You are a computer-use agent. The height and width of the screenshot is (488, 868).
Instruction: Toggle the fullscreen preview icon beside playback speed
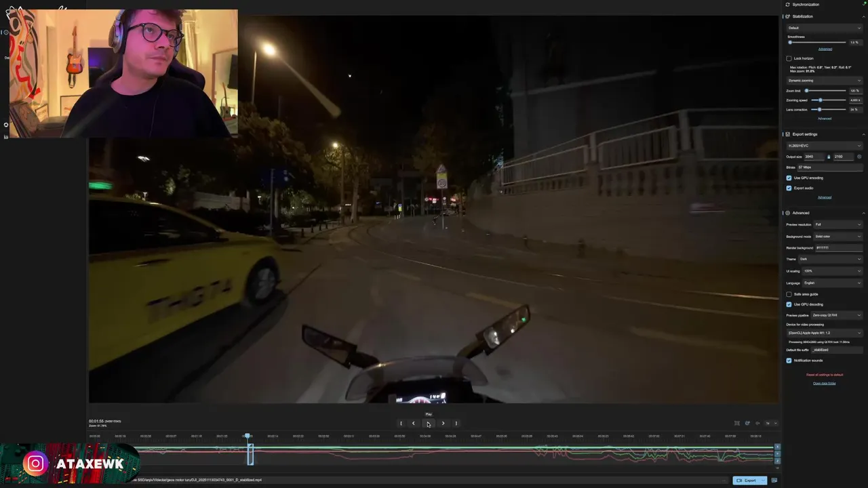(737, 424)
